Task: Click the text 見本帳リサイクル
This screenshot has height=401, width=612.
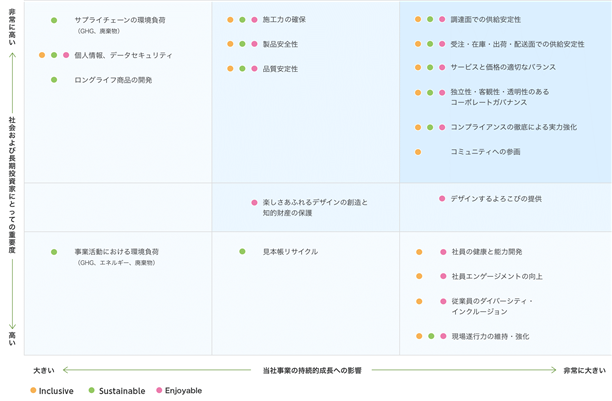Action: 290,252
